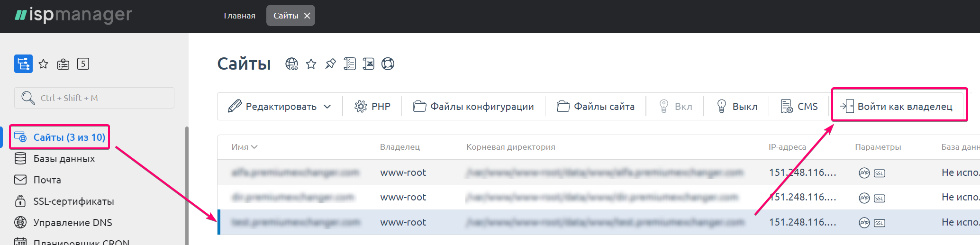Click the Ctrl + Shift + M search field
Screen dimensions: 980x245
click(95, 98)
